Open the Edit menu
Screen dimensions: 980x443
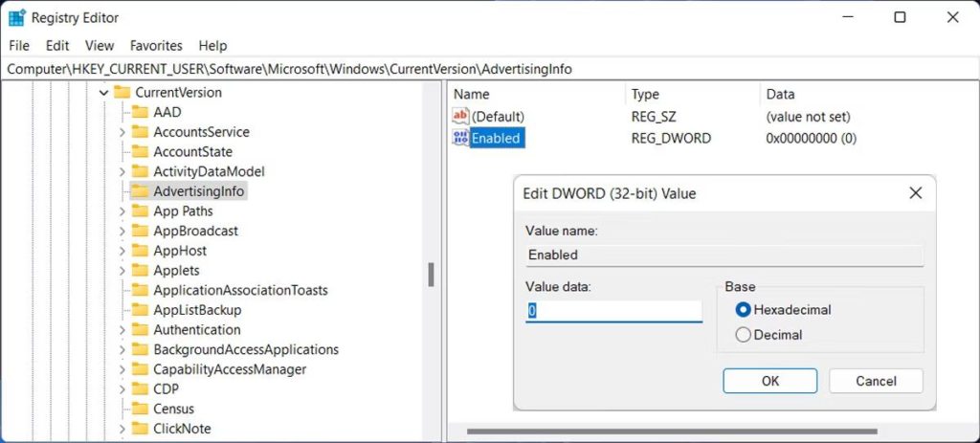coord(57,45)
